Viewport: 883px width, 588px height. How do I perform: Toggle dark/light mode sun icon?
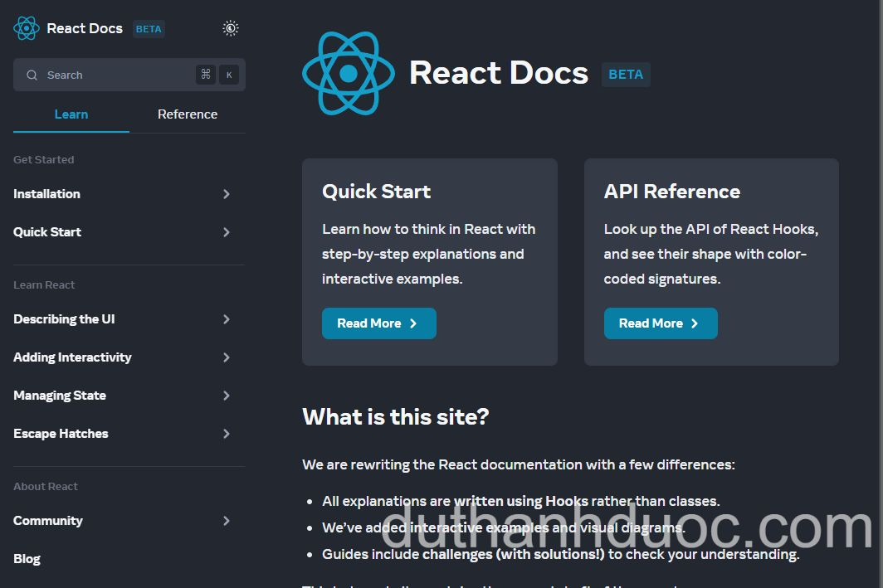231,28
